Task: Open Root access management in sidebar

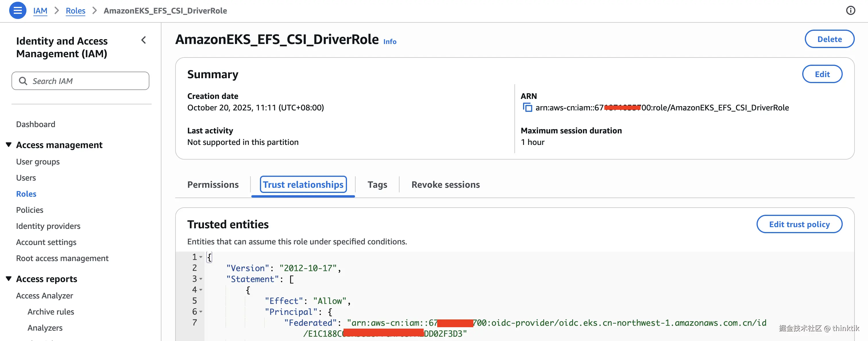Action: [x=62, y=258]
